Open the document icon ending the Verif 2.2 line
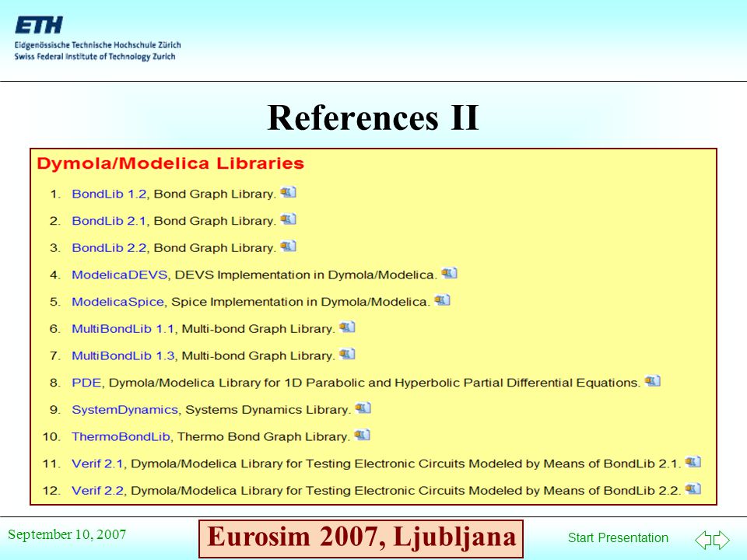This screenshot has height=560, width=747. click(x=693, y=489)
